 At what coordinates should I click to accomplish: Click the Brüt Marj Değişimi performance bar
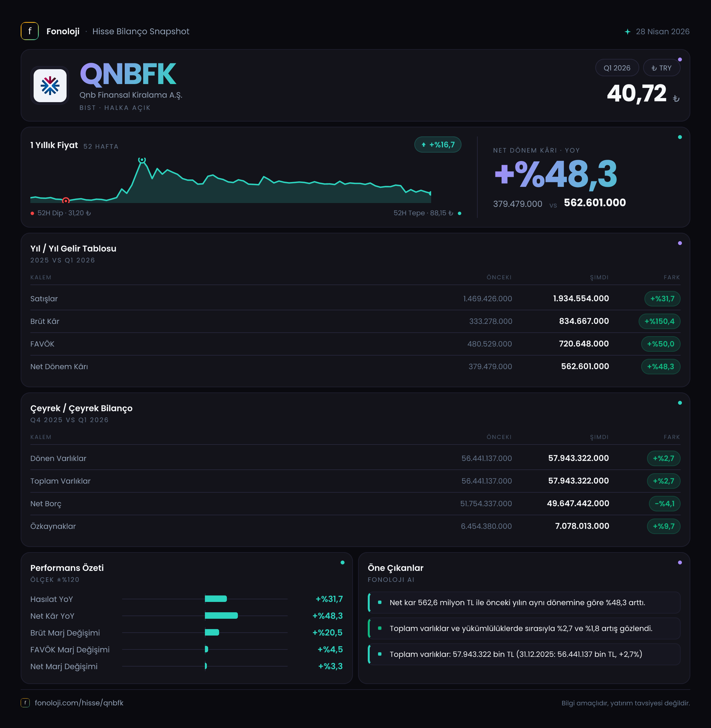click(x=212, y=632)
